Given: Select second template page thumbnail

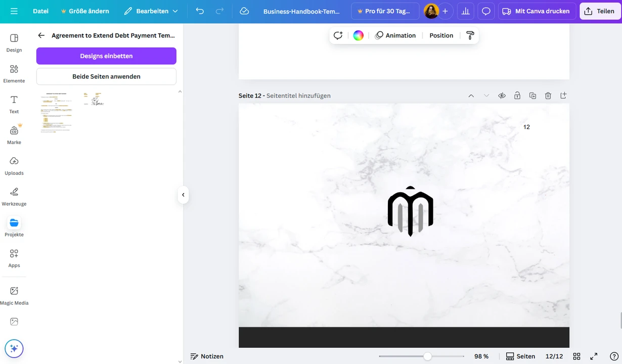Looking at the screenshot, I should pyautogui.click(x=94, y=99).
